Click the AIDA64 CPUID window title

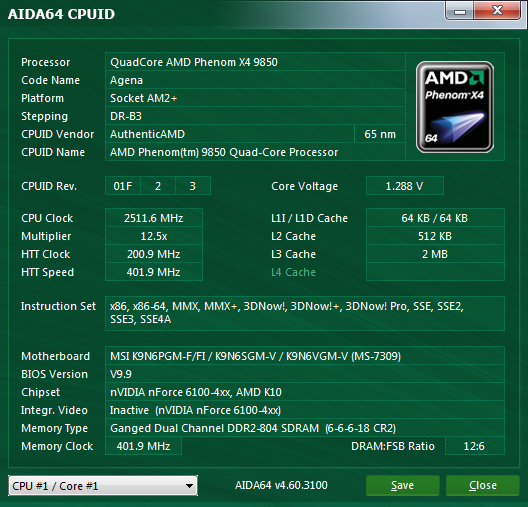61,14
